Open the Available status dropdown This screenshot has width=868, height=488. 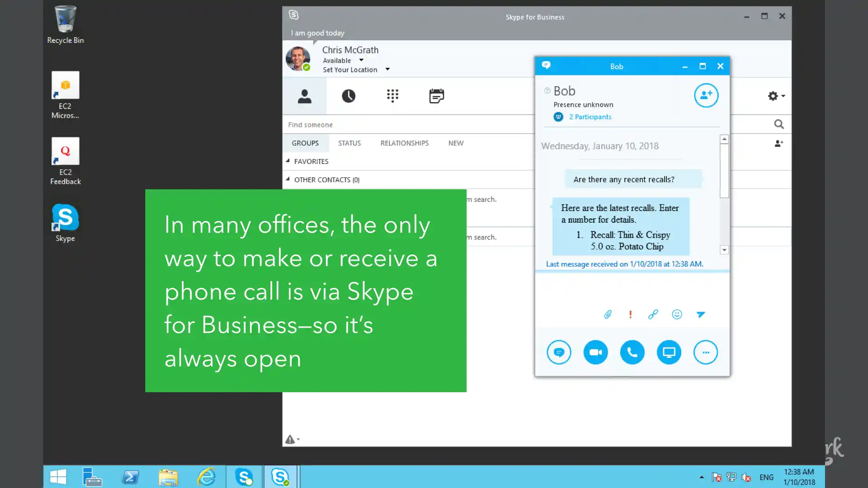coord(361,60)
